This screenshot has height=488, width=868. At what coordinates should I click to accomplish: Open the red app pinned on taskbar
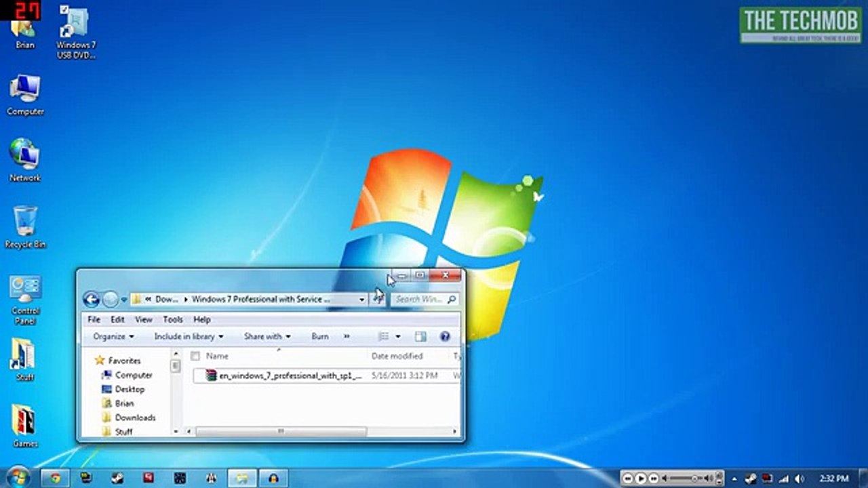[x=148, y=478]
